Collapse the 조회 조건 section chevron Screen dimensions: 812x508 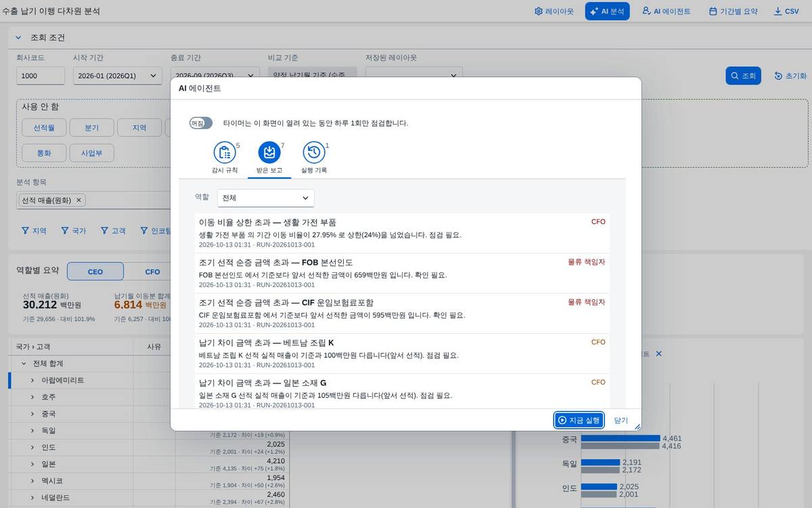(18, 38)
